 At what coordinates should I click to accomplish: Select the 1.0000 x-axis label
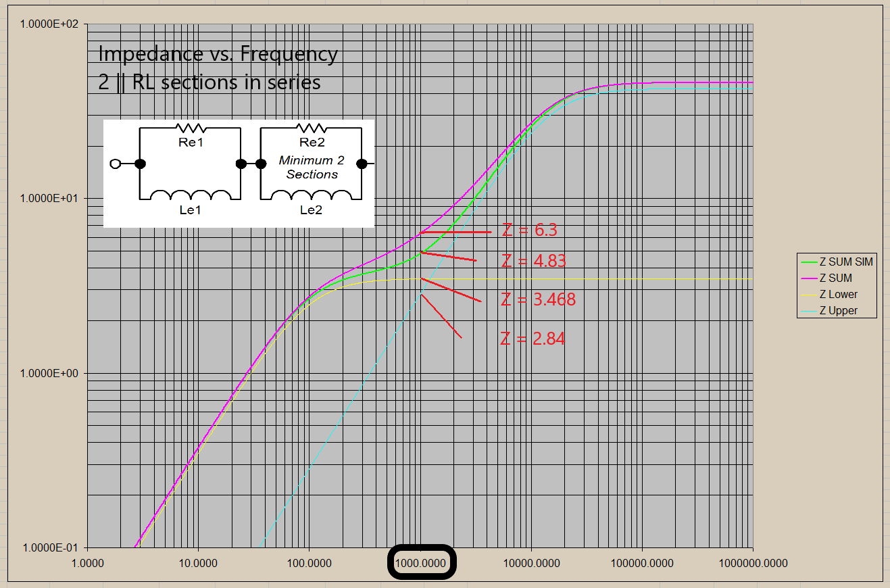[x=87, y=562]
